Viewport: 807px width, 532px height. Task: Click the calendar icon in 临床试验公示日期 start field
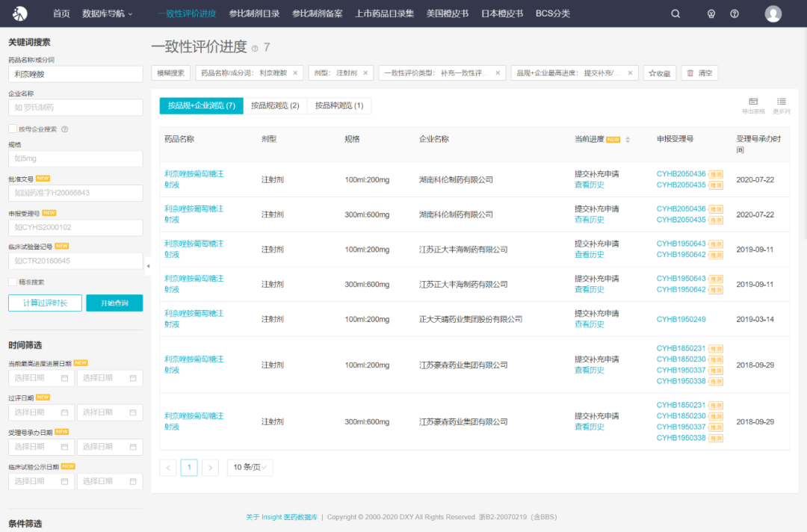pos(64,482)
